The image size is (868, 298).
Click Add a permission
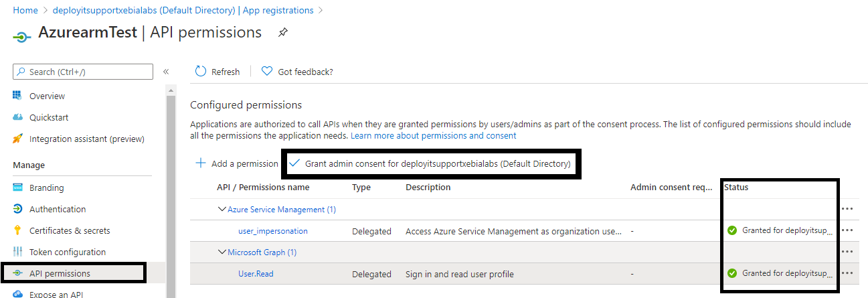[236, 163]
